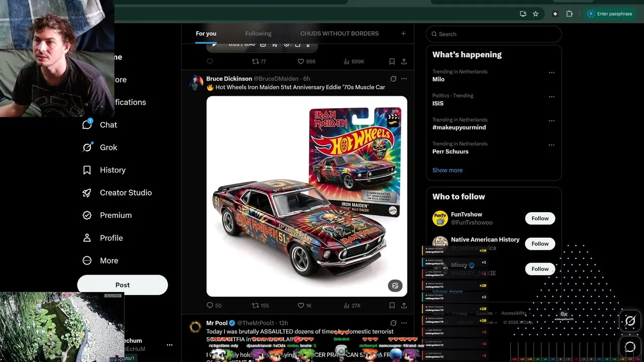Screen dimensions: 644x362
Task: Open the CHUDS WITHOUT BORDERS tab
Action: coord(340,34)
